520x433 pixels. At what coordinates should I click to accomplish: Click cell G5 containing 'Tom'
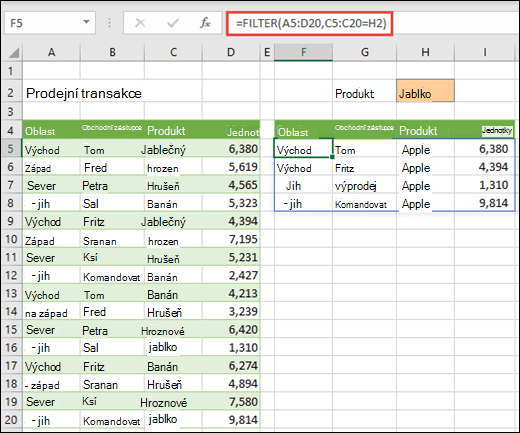(x=365, y=148)
